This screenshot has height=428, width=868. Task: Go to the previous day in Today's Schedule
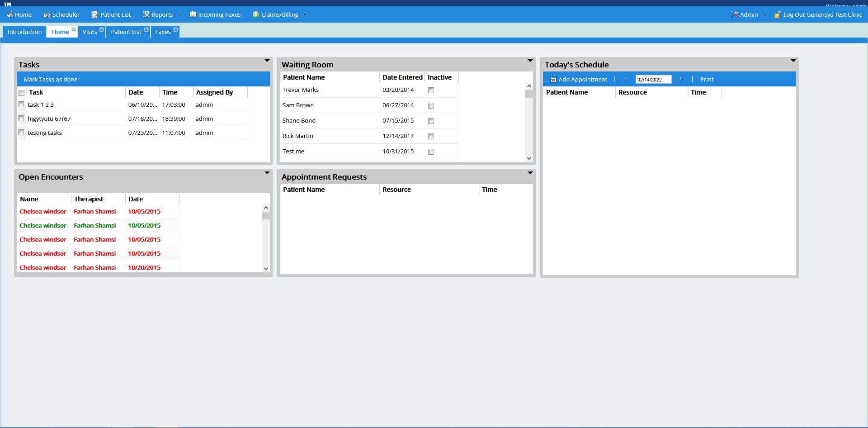[626, 79]
